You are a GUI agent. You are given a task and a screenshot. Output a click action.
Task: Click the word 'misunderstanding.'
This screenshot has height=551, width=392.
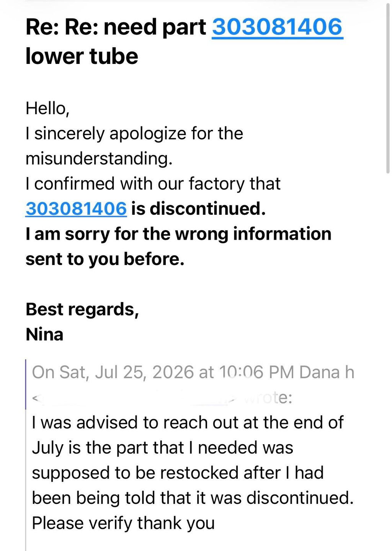coord(99,159)
